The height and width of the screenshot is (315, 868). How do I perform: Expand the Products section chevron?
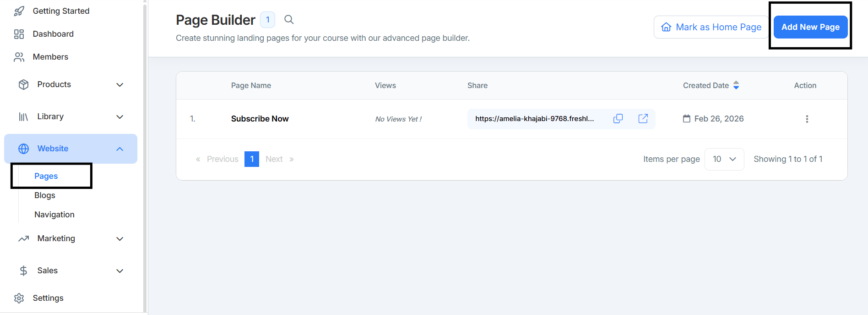pos(120,85)
